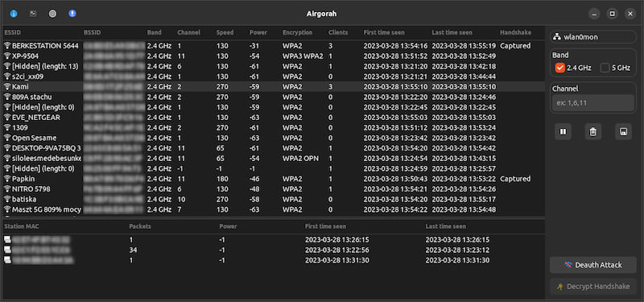Select the 809A stachu network row
This screenshot has height=302, width=644.
273,97
